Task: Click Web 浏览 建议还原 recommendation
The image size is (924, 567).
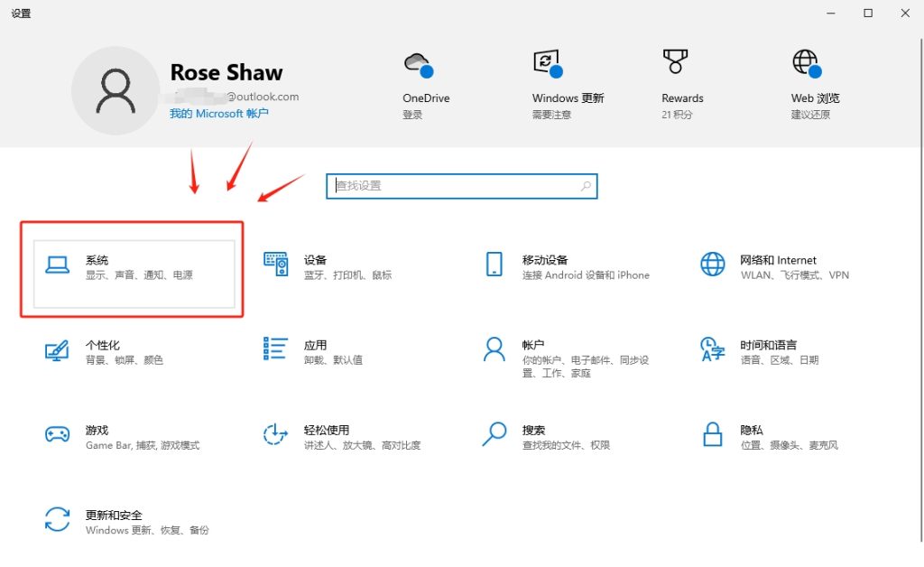Action: (810, 115)
